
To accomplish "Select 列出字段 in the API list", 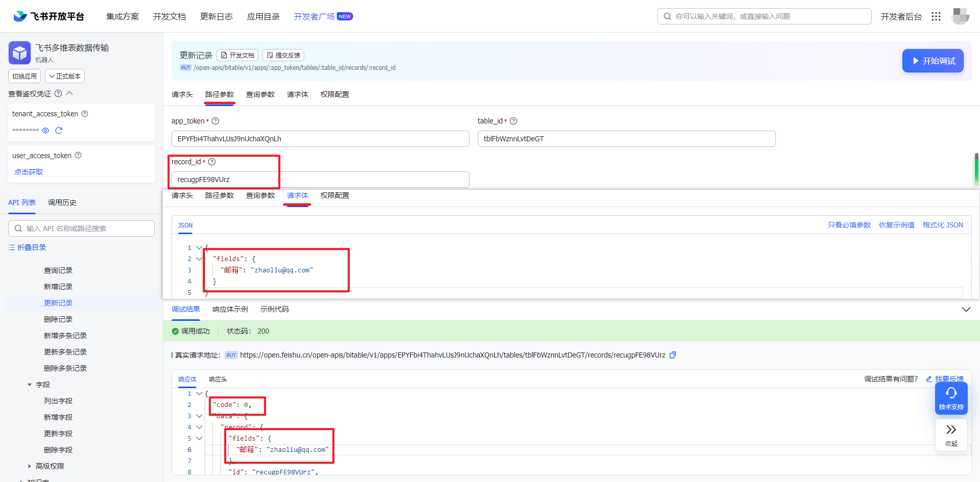I will pos(58,401).
